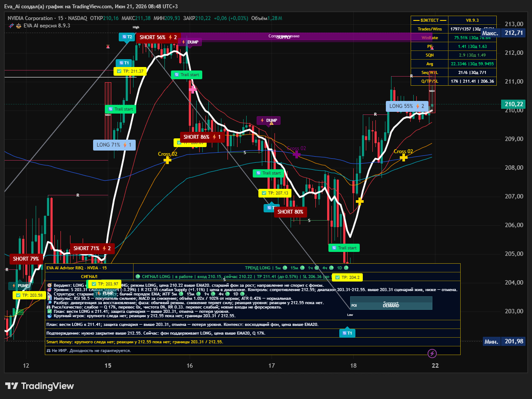The height and width of the screenshot is (399, 532).
Task: Click the Avg value 22.3346 cell
Action: 472,64
